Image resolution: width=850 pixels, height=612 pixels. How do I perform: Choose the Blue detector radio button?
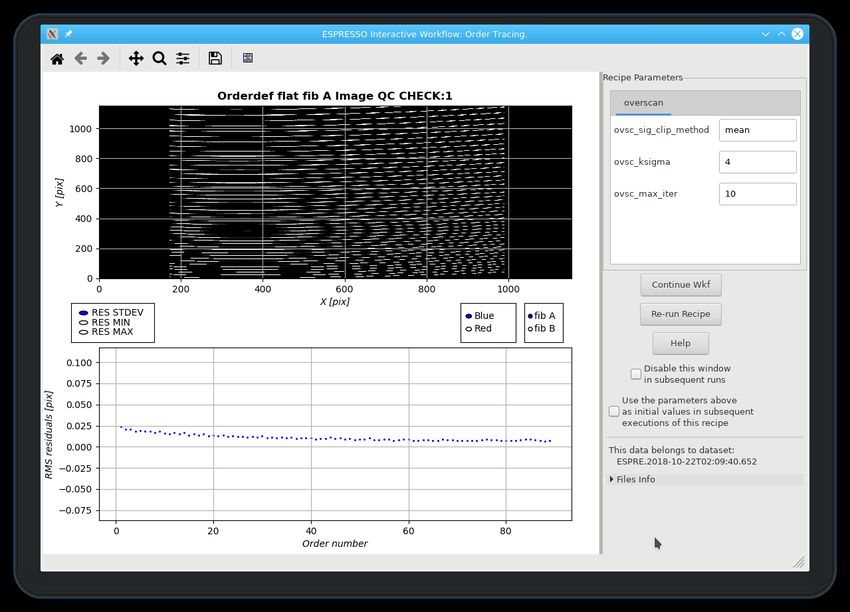[469, 316]
